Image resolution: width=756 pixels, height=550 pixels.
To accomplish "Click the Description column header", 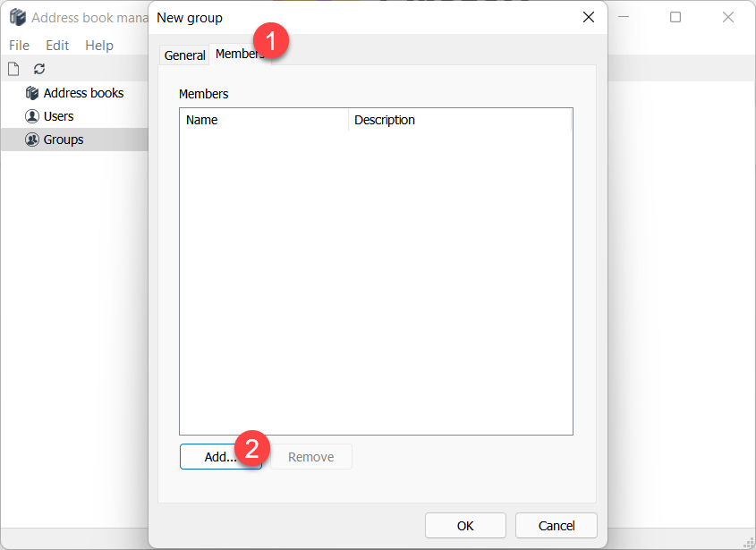I will (x=458, y=120).
